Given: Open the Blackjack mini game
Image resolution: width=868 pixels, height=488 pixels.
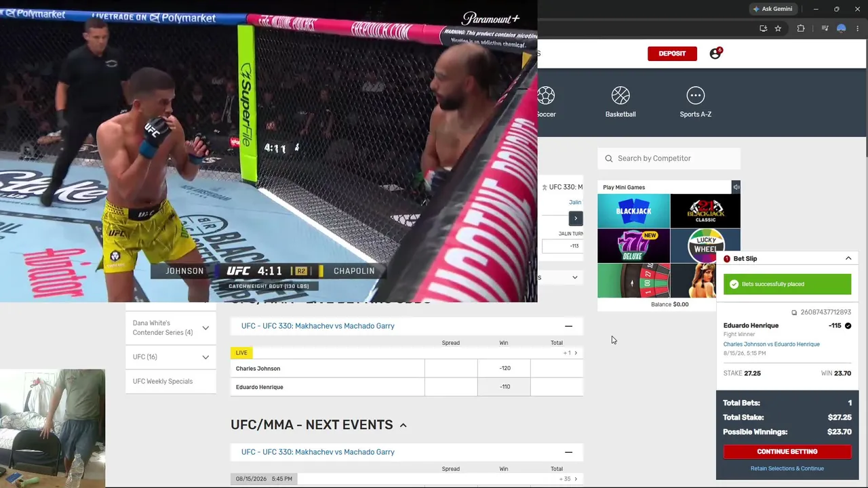Looking at the screenshot, I should pyautogui.click(x=633, y=211).
